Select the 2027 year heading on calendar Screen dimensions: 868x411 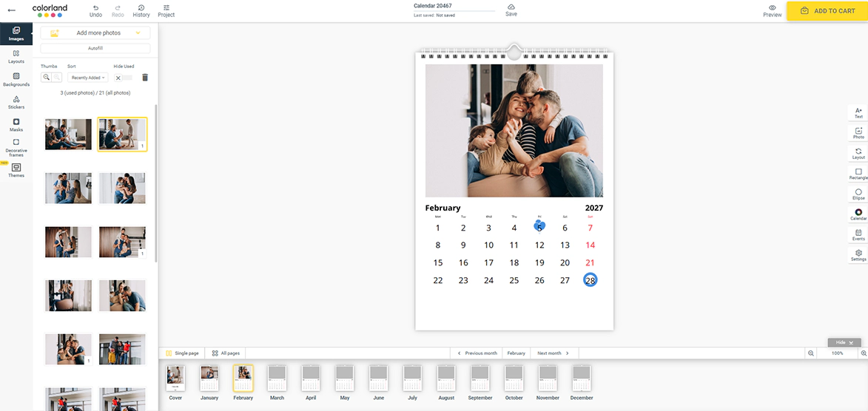point(594,208)
